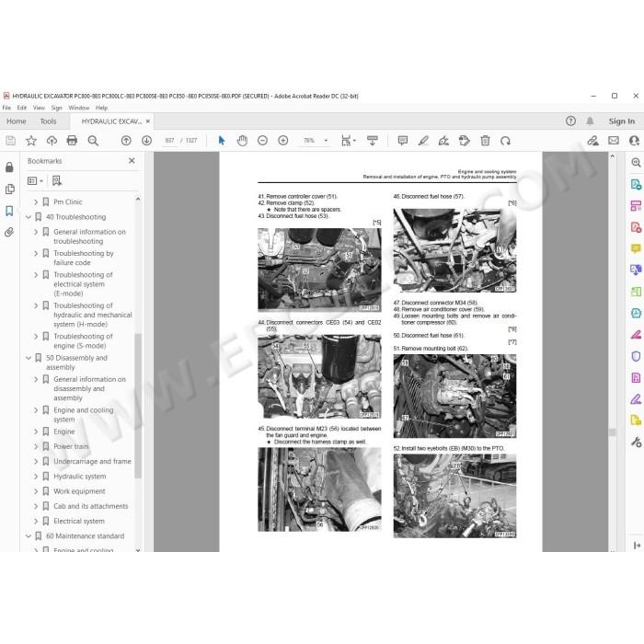Send file by email envelope icon

click(x=614, y=141)
